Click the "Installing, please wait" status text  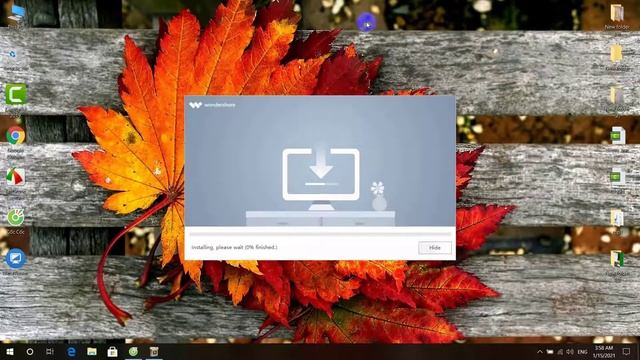click(x=234, y=247)
